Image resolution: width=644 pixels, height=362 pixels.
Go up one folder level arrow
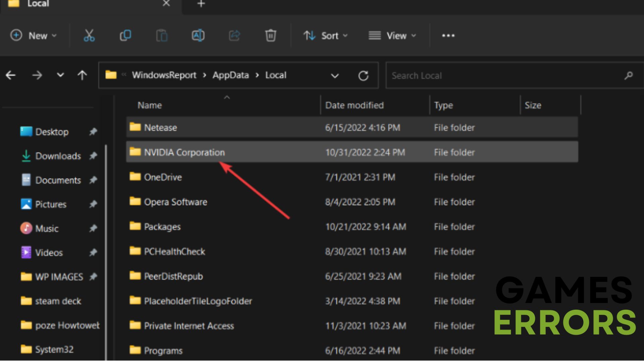tap(82, 75)
